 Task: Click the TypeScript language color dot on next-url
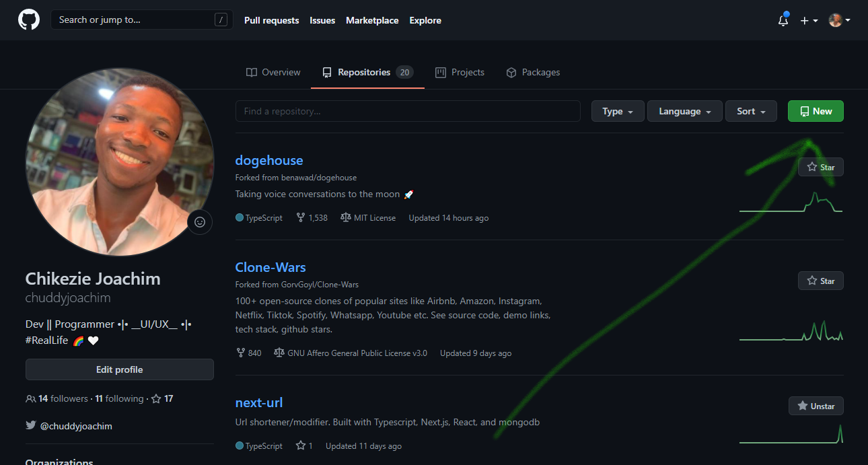(x=240, y=445)
